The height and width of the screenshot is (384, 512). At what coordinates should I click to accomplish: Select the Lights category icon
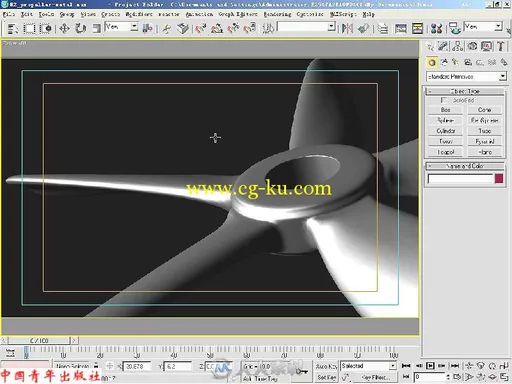pyautogui.click(x=456, y=62)
